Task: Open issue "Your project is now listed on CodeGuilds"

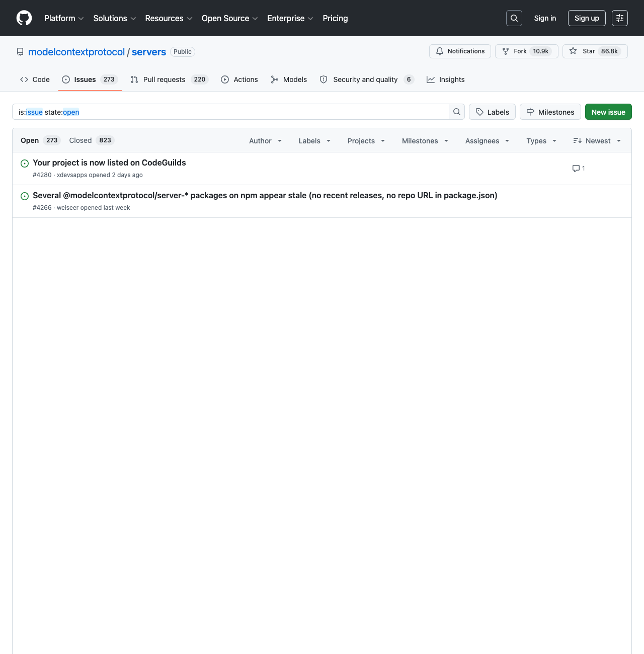Action: point(109,162)
